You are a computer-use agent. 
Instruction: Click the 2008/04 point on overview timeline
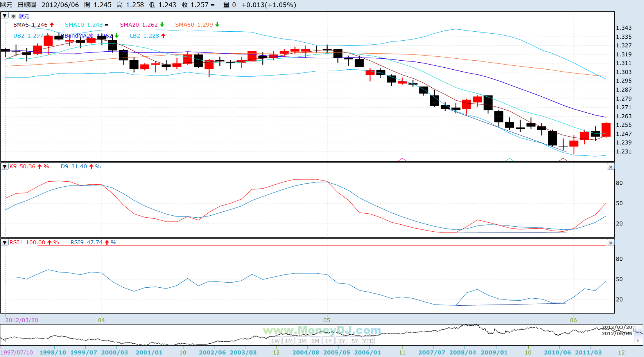pos(463,352)
